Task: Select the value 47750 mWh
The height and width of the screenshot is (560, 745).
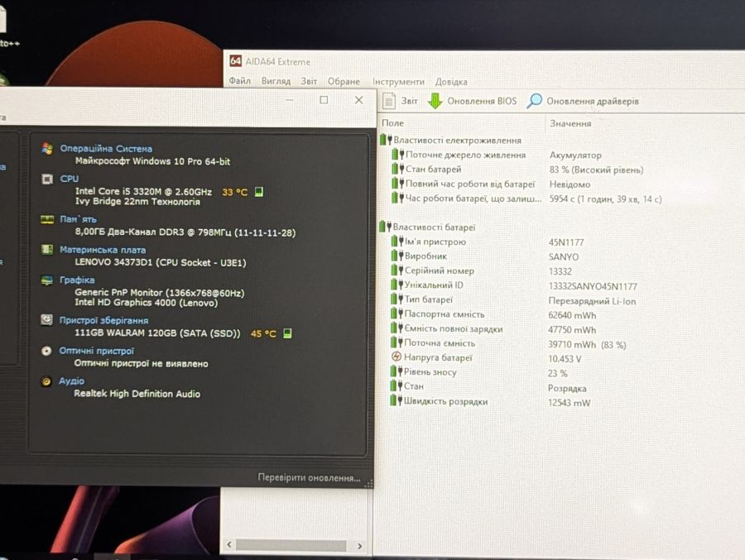Action: [x=572, y=330]
